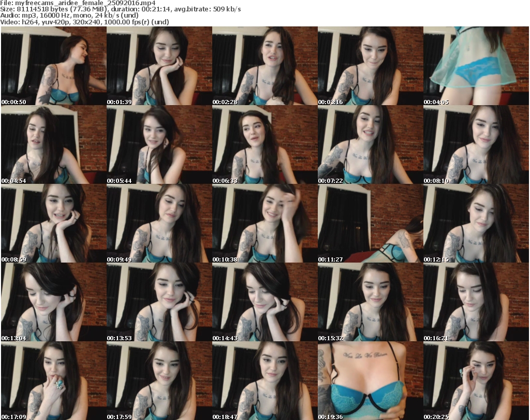
Task: Click the thumbnail stamped 00:04:05
Action: pos(476,66)
